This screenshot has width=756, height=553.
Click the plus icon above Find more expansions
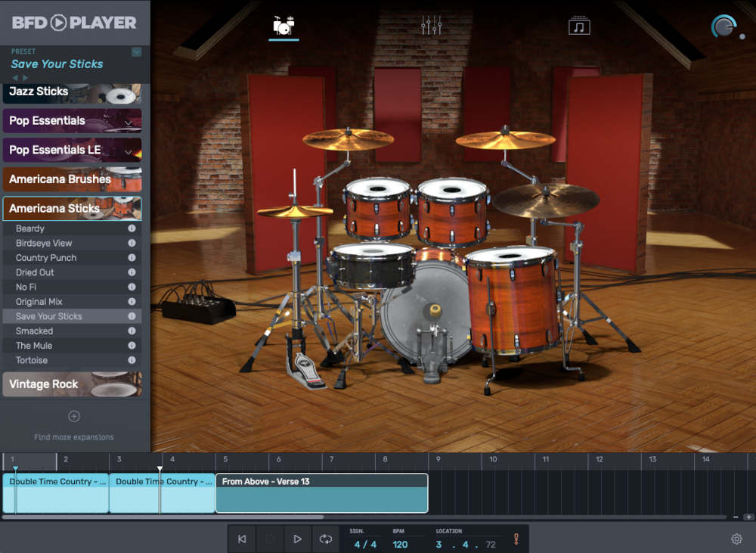click(73, 415)
